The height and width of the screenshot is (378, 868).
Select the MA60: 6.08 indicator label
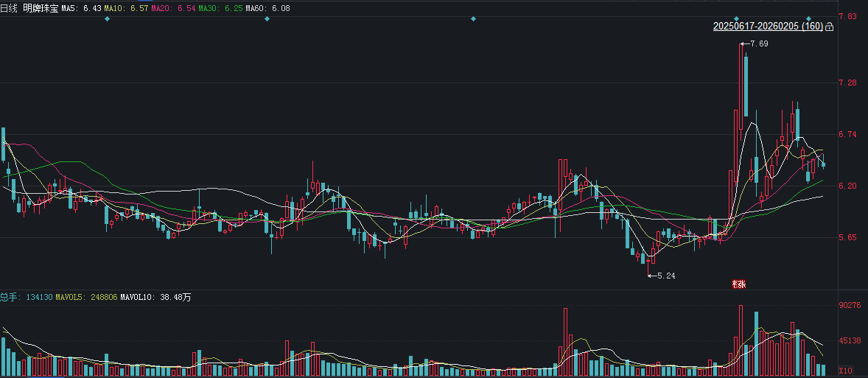pyautogui.click(x=267, y=7)
